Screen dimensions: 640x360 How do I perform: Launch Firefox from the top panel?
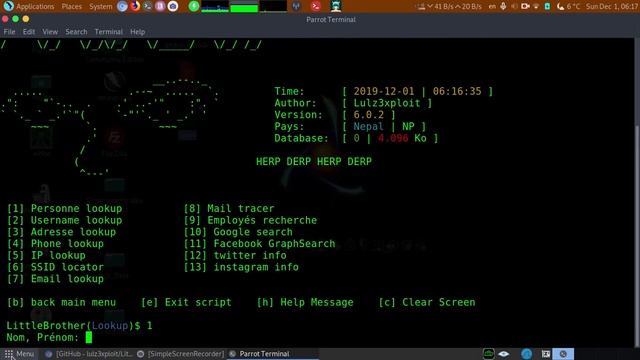pyautogui.click(x=135, y=6)
